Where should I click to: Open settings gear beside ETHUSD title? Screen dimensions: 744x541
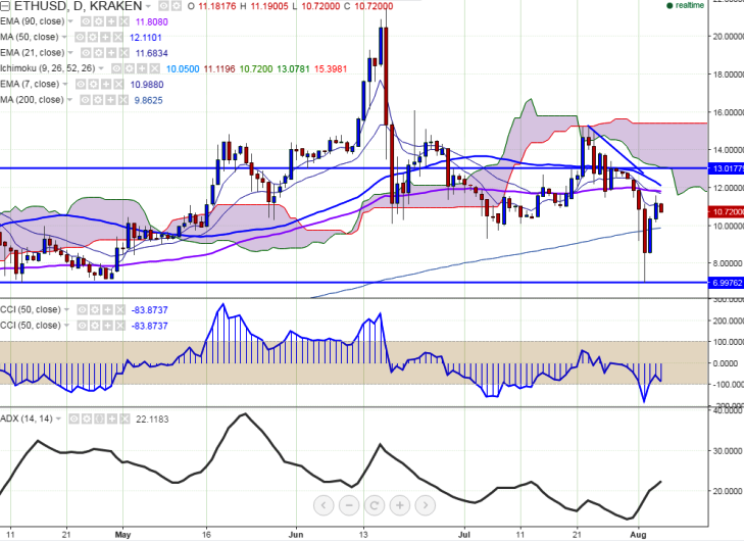point(176,6)
